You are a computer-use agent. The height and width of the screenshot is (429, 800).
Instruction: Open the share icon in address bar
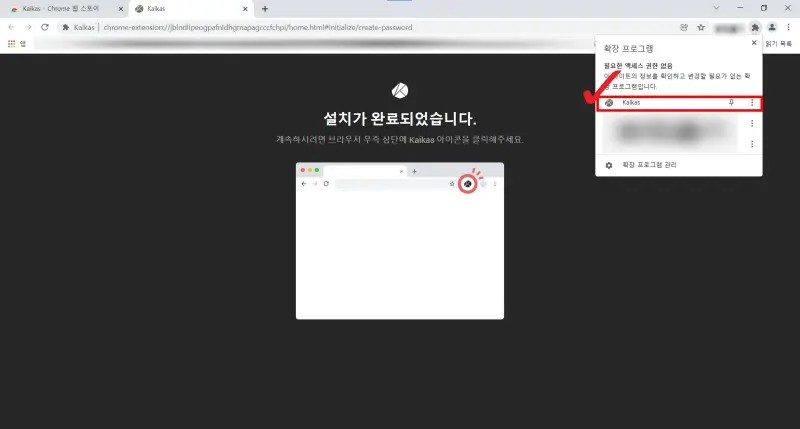tap(684, 28)
